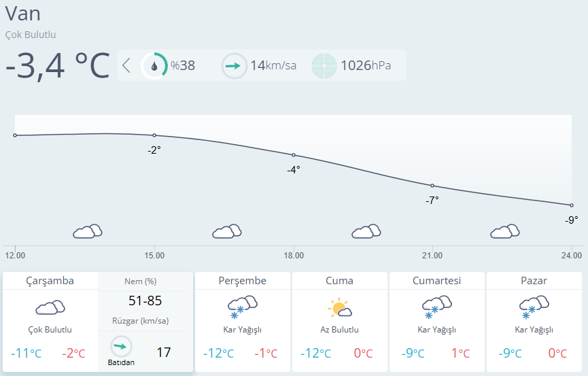Select the Perşembe forecast card

pos(243,322)
